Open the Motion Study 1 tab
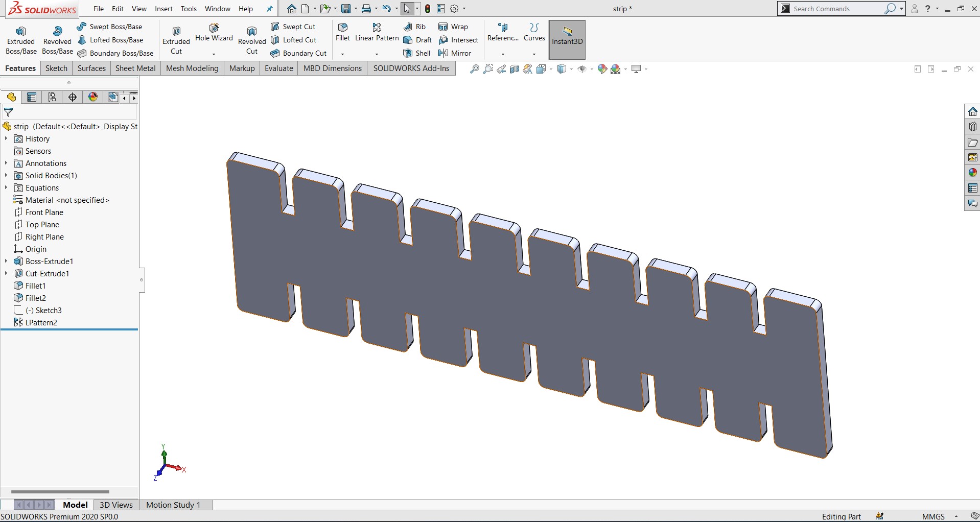 (x=173, y=505)
